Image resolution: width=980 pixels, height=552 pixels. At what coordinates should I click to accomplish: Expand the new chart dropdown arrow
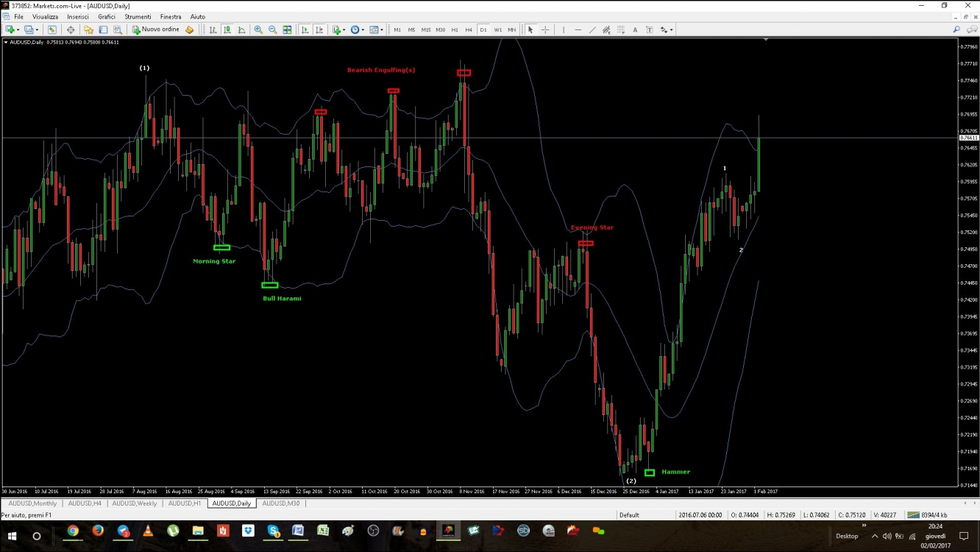pos(18,30)
